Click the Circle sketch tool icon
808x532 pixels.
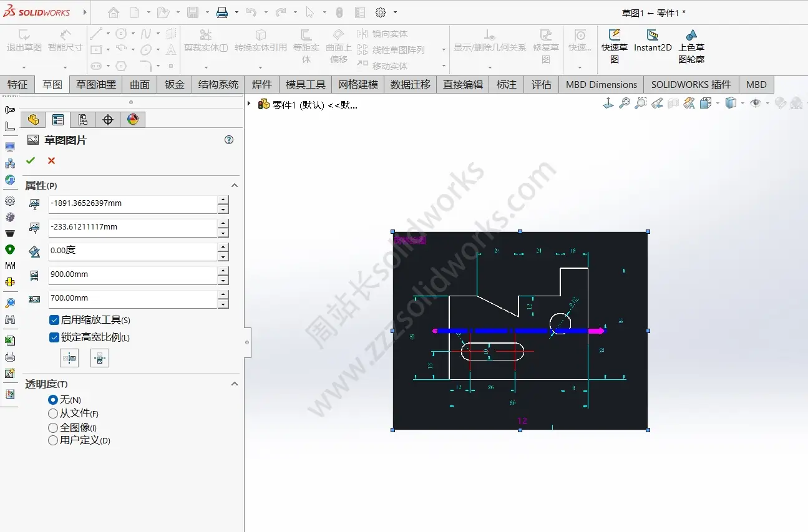point(121,34)
